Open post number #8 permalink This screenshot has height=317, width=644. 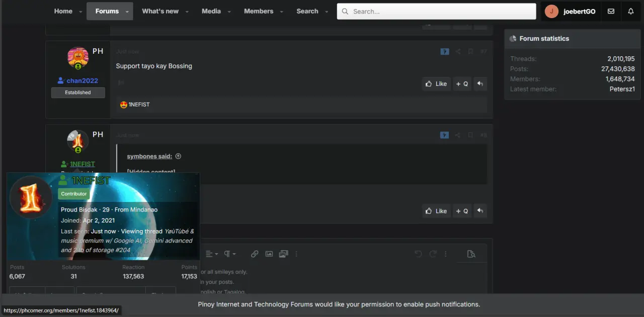click(484, 135)
